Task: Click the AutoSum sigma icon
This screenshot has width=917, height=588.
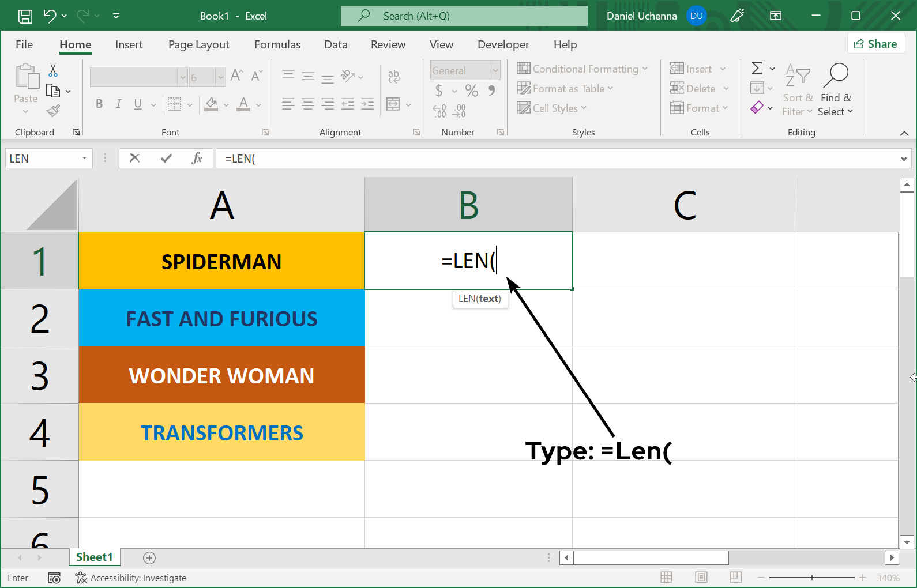Action: pos(757,69)
